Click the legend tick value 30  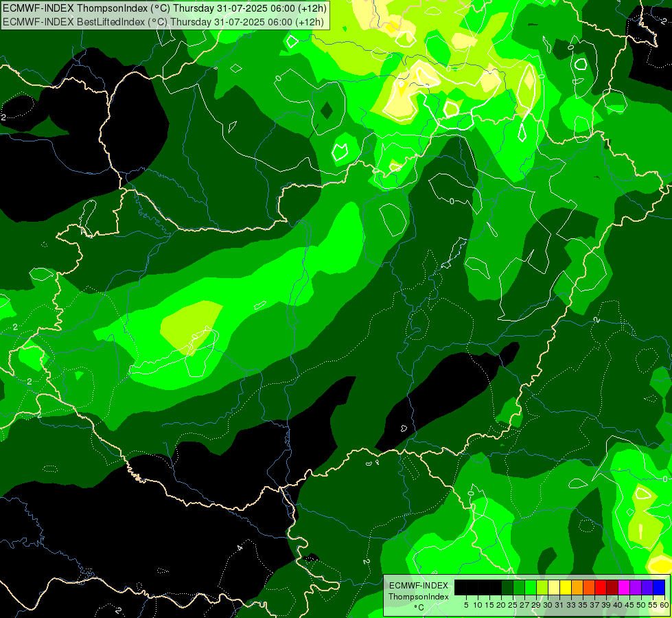548,605
